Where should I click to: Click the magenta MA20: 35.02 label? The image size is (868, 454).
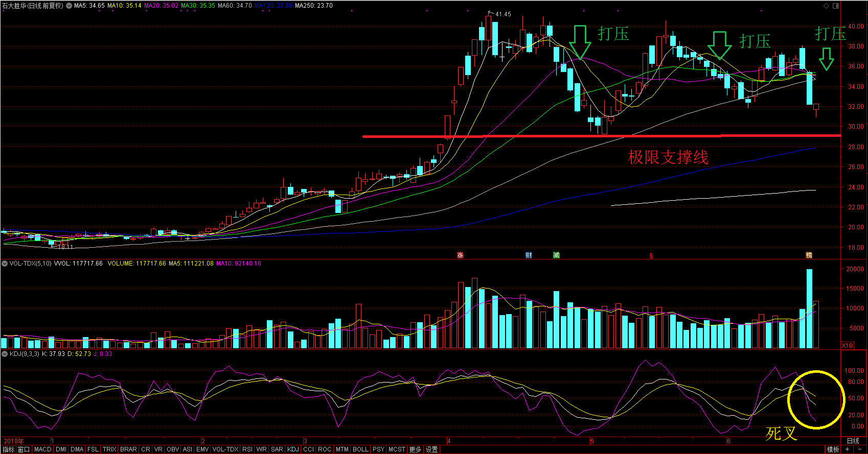(x=162, y=6)
